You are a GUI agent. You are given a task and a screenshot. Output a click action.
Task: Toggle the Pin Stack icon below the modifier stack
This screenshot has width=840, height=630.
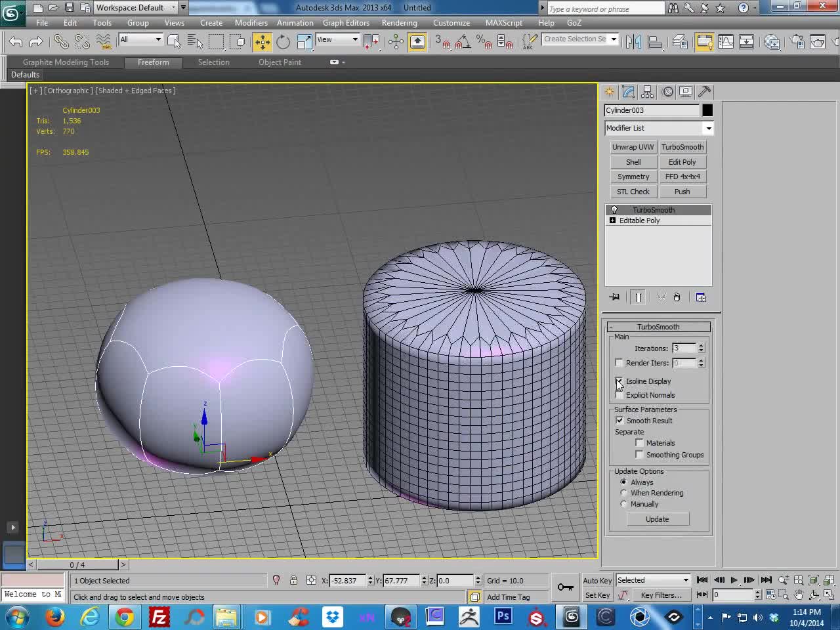point(614,297)
